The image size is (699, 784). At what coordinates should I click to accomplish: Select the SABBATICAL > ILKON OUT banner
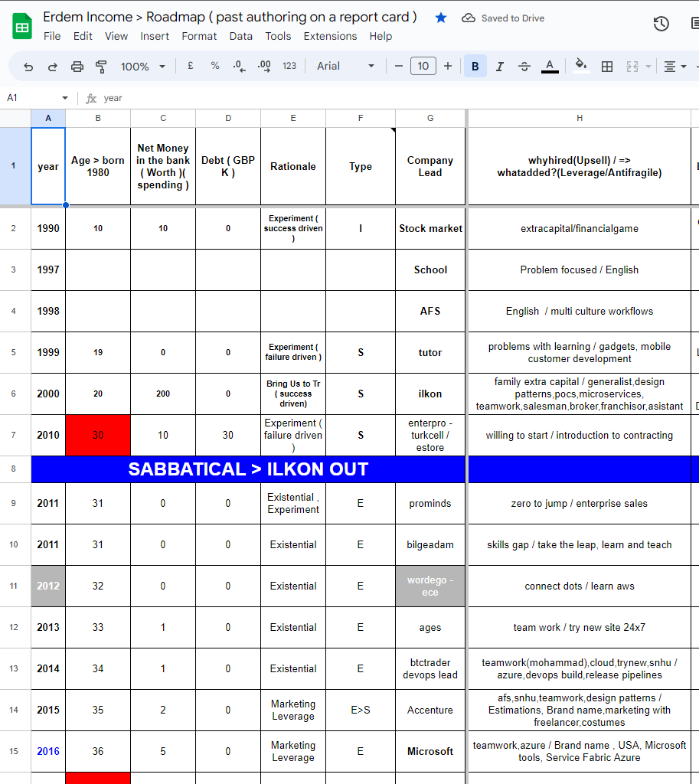click(x=248, y=469)
